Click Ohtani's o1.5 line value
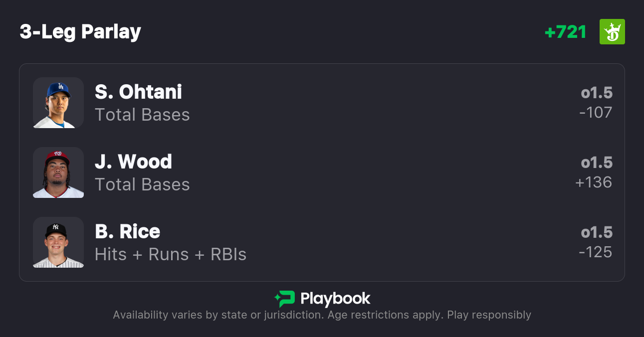This screenshot has height=337, width=644. coord(597,93)
